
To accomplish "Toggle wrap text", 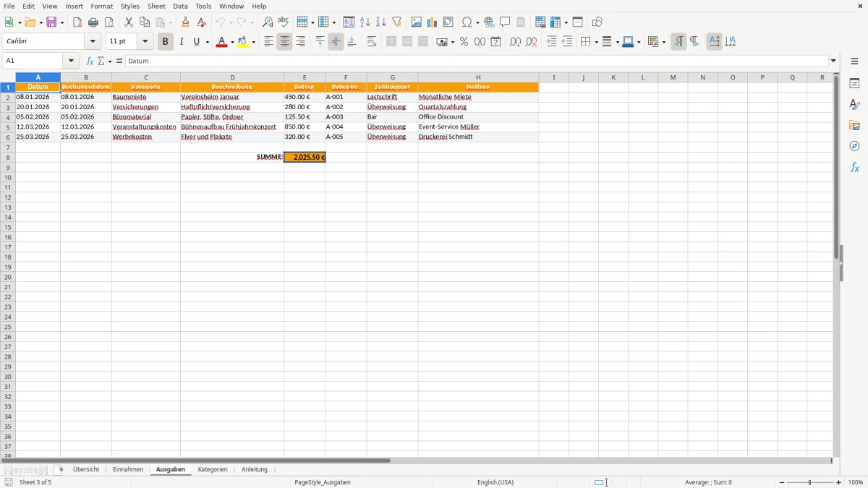I will click(x=372, y=42).
